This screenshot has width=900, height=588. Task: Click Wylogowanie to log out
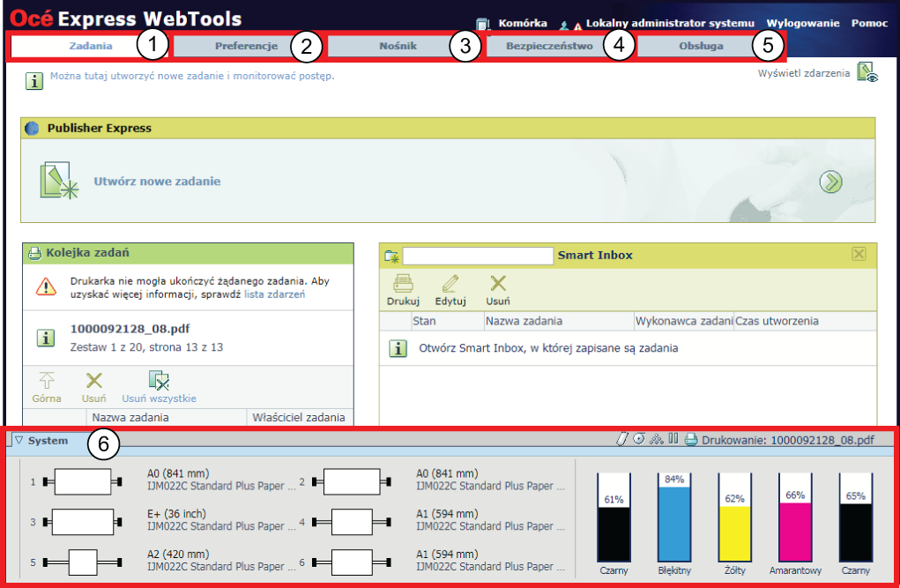pos(802,23)
